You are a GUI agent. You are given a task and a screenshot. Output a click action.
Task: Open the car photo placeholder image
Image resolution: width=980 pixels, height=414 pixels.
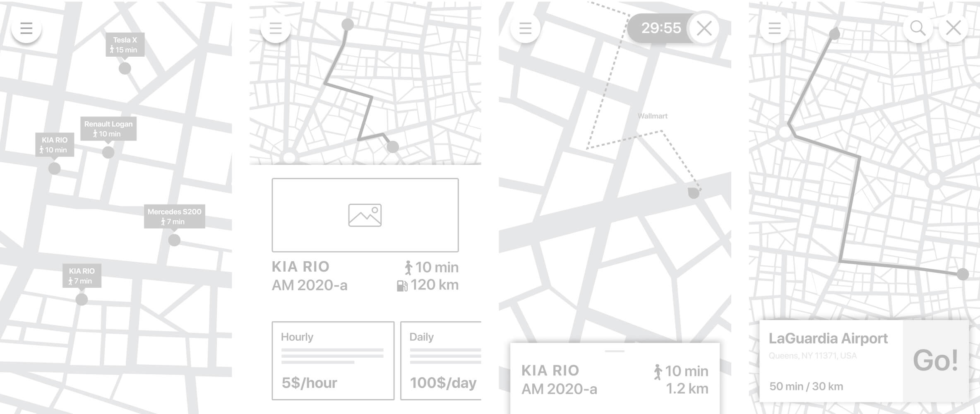[365, 215]
